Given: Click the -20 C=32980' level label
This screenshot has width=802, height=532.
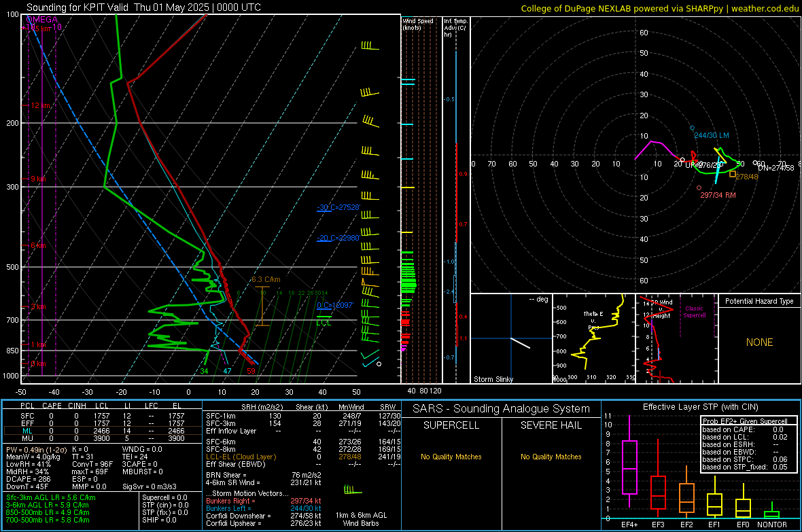Looking at the screenshot, I should 338,238.
